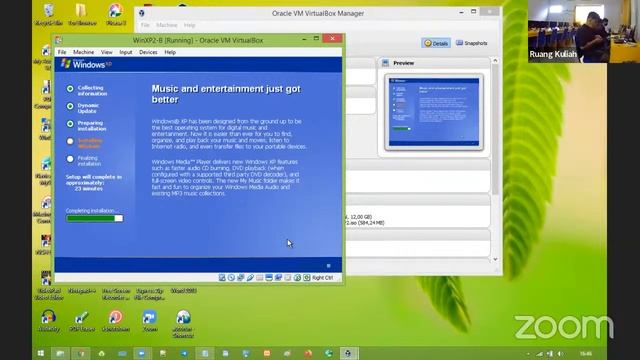Click the VirtualBox Manager title bar icon

coord(142,13)
